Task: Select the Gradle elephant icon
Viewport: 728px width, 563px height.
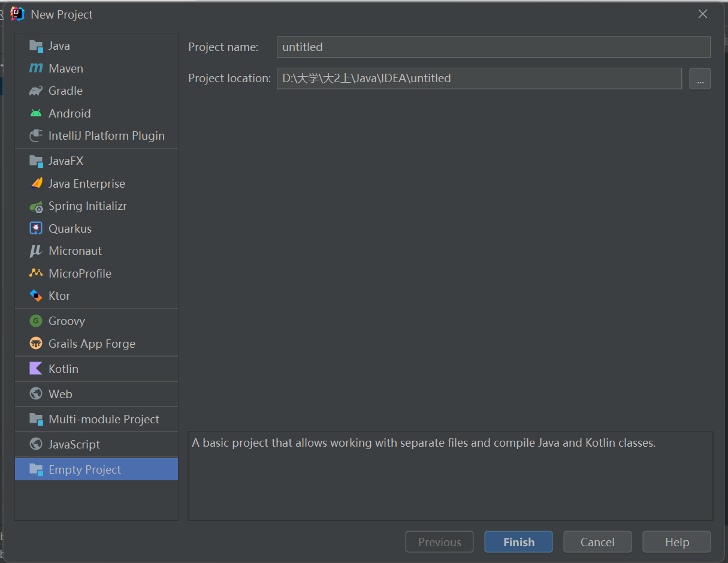Action: tap(36, 91)
